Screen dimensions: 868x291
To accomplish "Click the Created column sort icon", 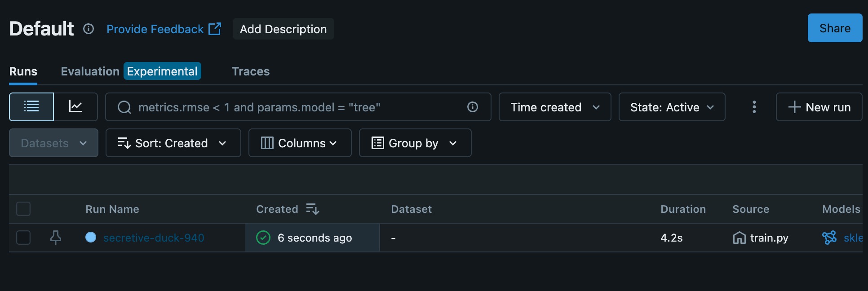I will [x=312, y=209].
